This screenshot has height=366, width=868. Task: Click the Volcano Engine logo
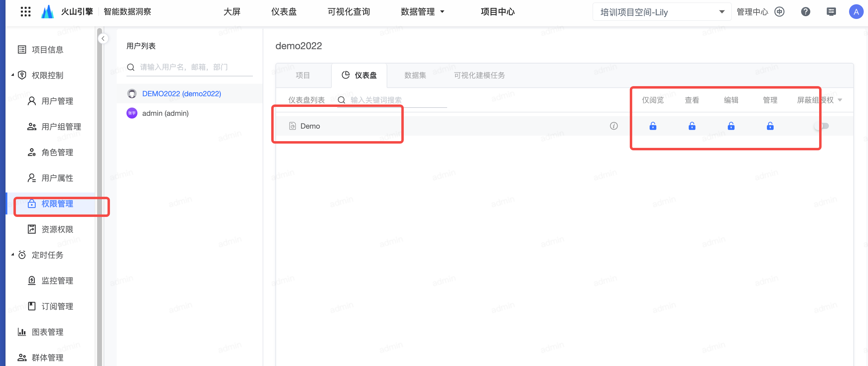pyautogui.click(x=47, y=12)
